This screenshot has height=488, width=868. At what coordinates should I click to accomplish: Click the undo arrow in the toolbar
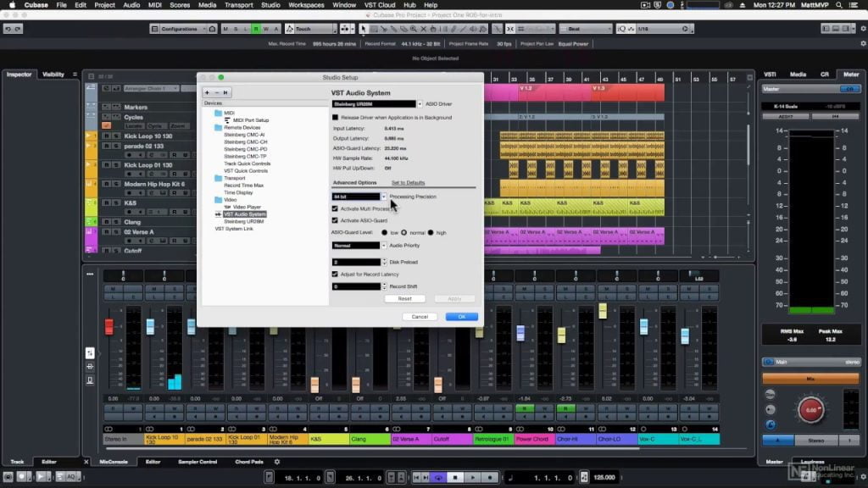coord(8,29)
